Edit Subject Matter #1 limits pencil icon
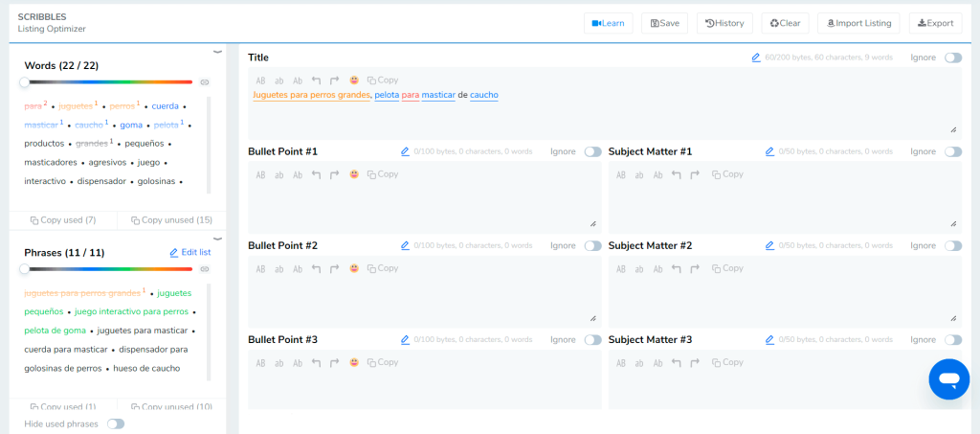 pos(769,152)
